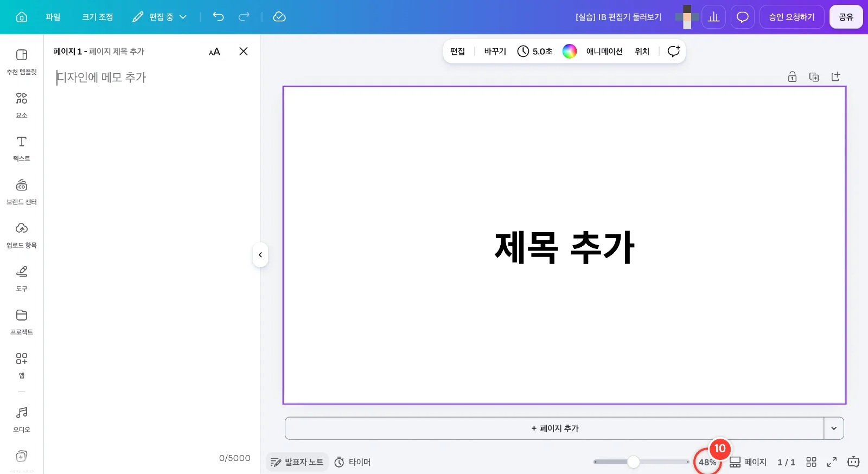Open the 48% zoom level menu
This screenshot has width=868, height=474.
pyautogui.click(x=707, y=463)
